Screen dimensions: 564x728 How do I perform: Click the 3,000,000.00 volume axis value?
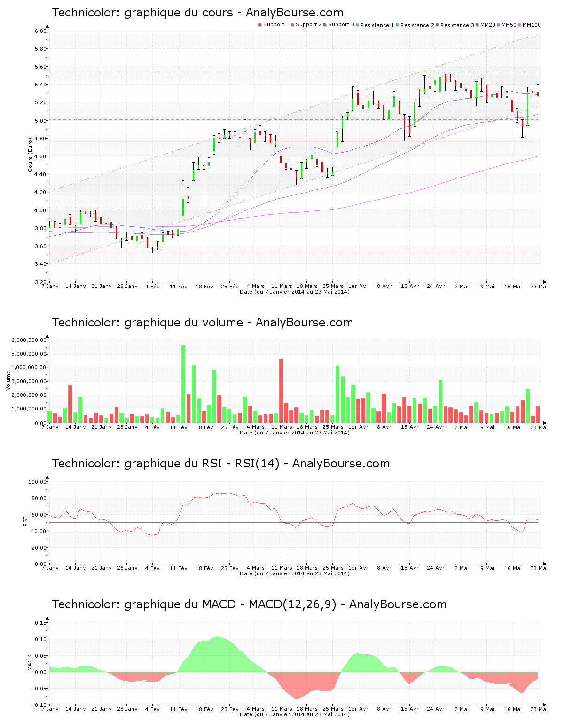coord(30,381)
